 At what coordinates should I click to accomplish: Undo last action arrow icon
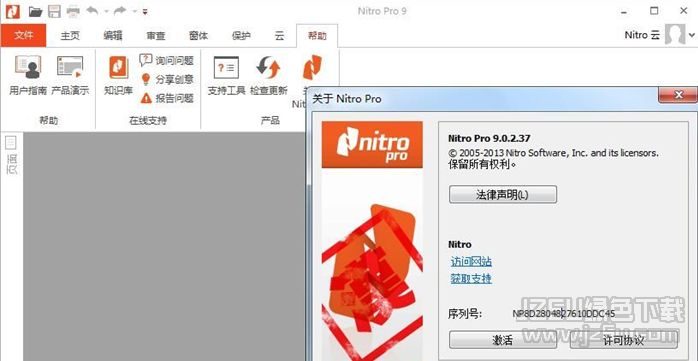(93, 11)
